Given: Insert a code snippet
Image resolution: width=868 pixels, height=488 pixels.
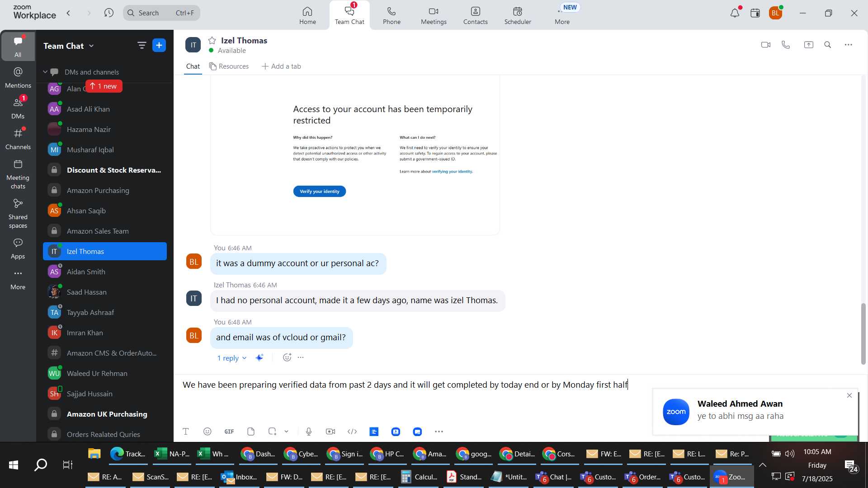Looking at the screenshot, I should click(x=352, y=432).
